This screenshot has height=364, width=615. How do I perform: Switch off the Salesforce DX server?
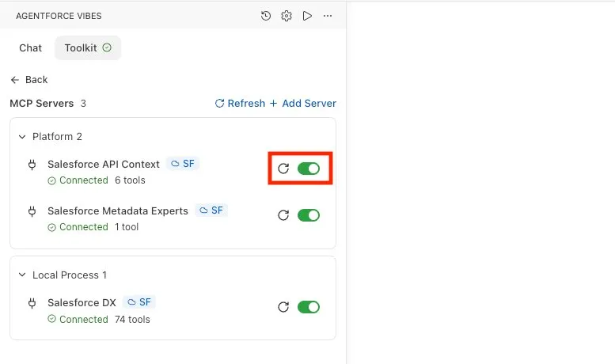point(309,307)
